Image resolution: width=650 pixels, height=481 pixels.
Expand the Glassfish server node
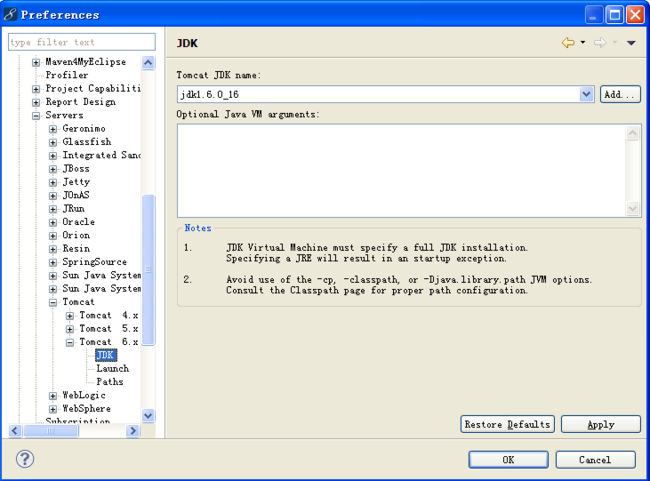tap(53, 142)
